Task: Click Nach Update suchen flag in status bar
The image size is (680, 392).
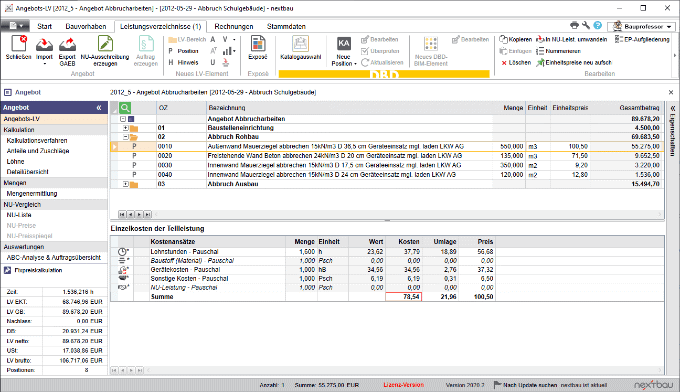Action: pos(497,385)
